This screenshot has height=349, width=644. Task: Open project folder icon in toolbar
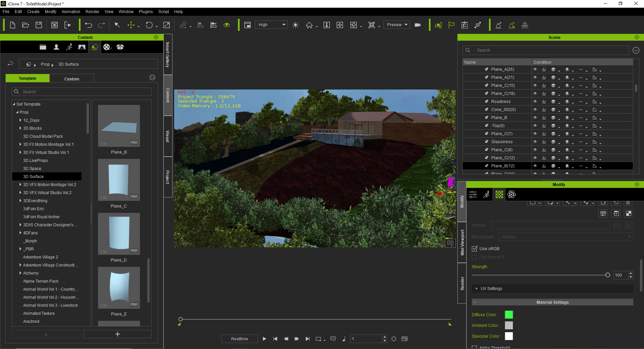(26, 25)
